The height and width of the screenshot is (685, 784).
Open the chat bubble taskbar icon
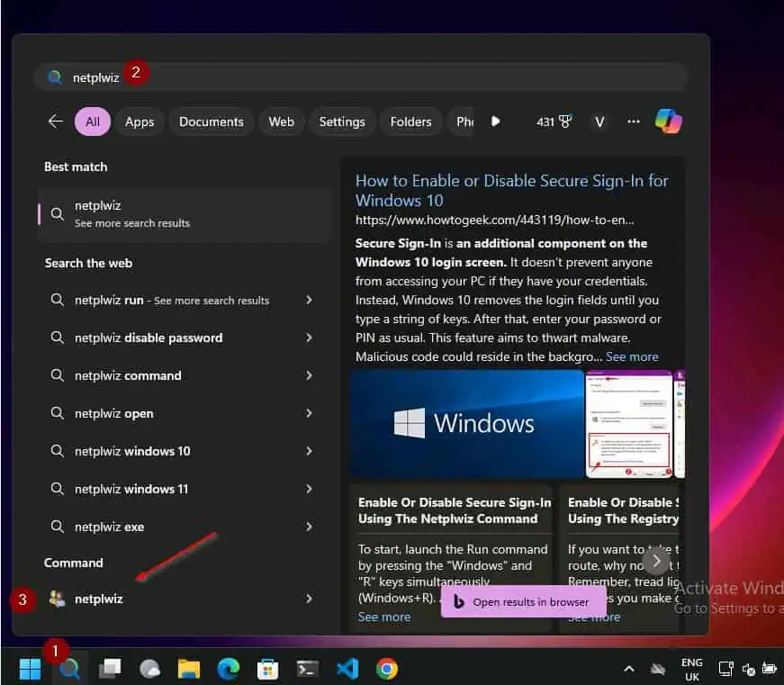pos(149,669)
